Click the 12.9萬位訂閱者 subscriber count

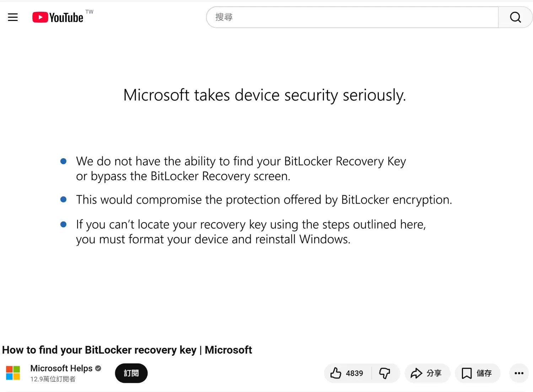click(x=53, y=379)
